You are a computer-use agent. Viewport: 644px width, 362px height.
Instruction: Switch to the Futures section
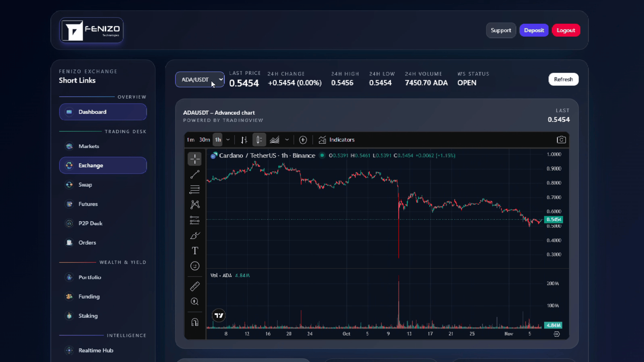click(88, 204)
